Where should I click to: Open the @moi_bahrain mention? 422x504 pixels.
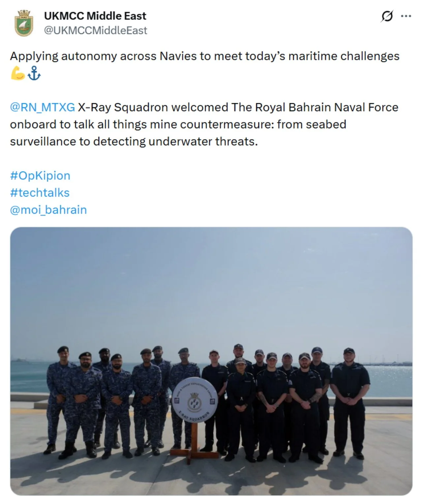(x=48, y=210)
